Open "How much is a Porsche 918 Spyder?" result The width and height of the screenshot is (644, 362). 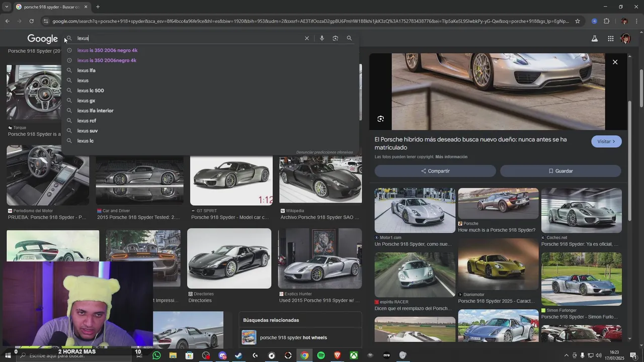click(497, 230)
